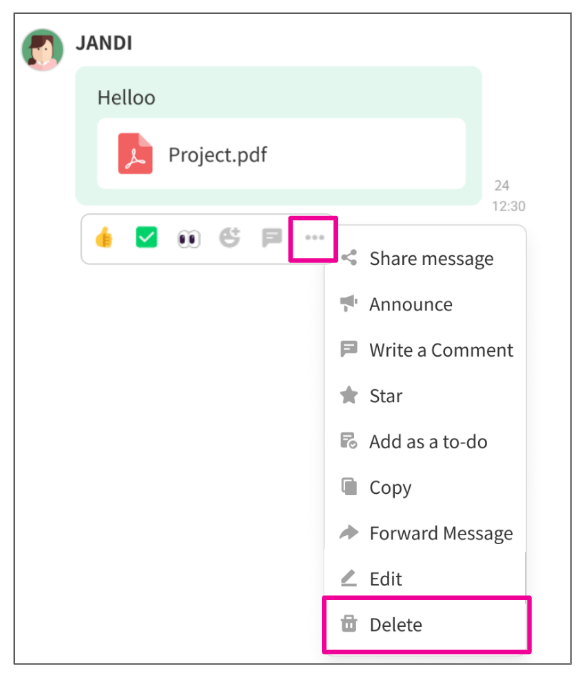This screenshot has width=586, height=678.
Task: Select Copy in the message menu
Action: coord(426,487)
